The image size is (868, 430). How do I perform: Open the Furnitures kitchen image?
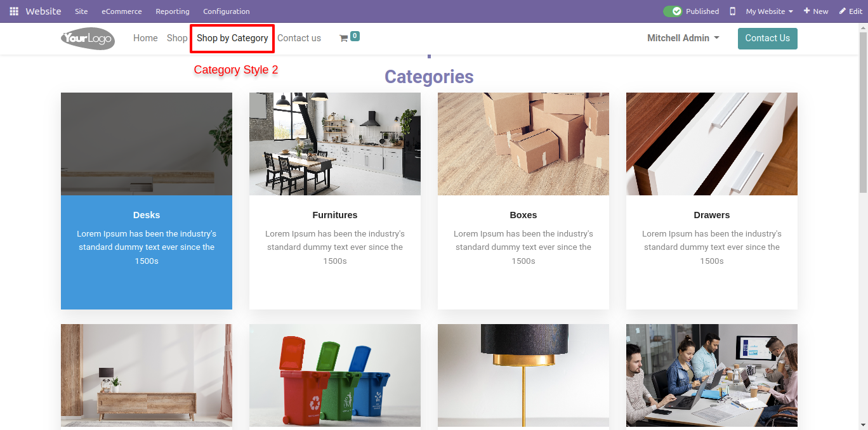[x=335, y=144]
